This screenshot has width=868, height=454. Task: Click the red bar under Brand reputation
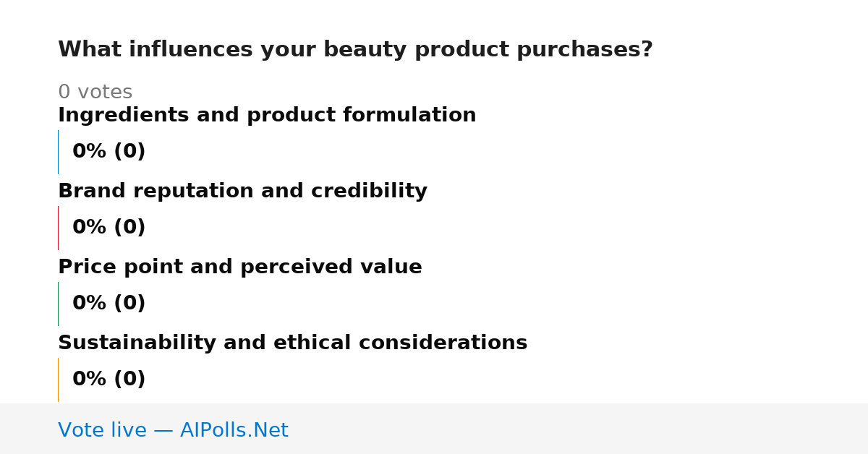58,228
